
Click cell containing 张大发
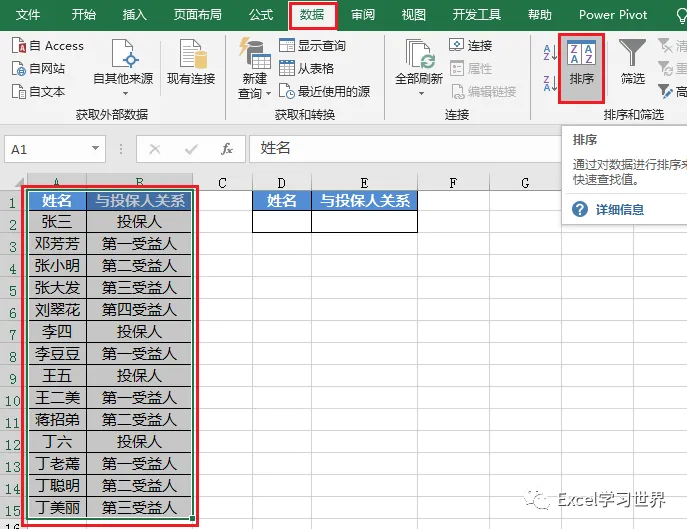[x=57, y=288]
